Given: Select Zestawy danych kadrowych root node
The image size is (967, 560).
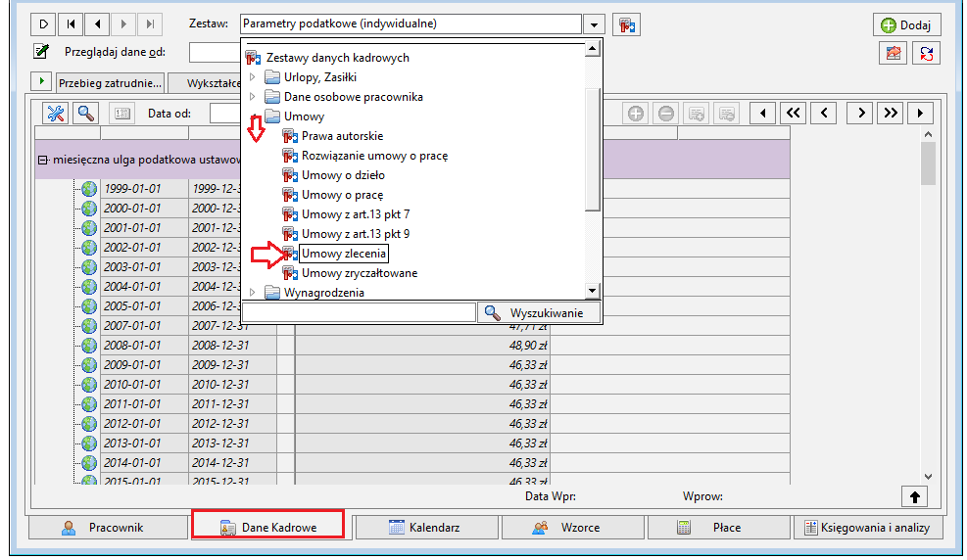Looking at the screenshot, I should [337, 58].
